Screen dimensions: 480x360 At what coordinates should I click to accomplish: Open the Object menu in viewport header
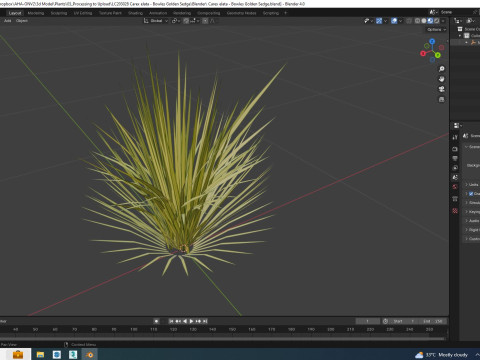(22, 21)
